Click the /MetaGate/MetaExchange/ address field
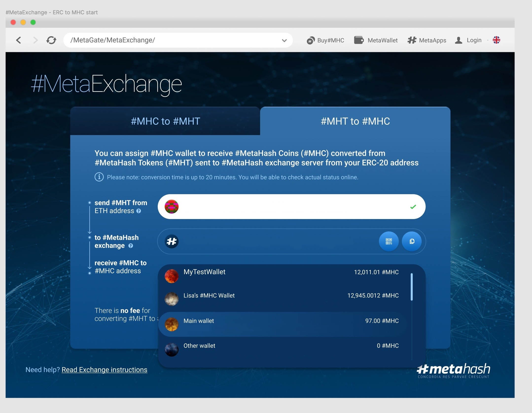 [x=178, y=40]
